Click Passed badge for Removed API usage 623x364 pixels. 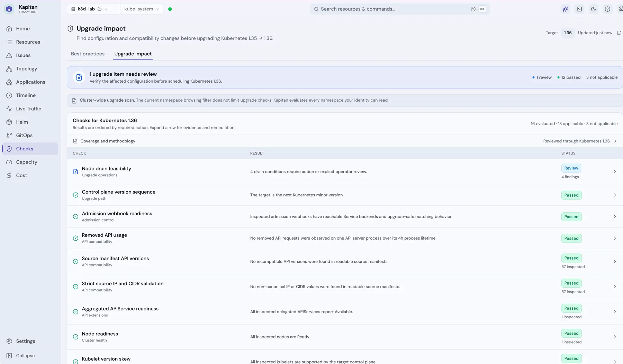571,239
